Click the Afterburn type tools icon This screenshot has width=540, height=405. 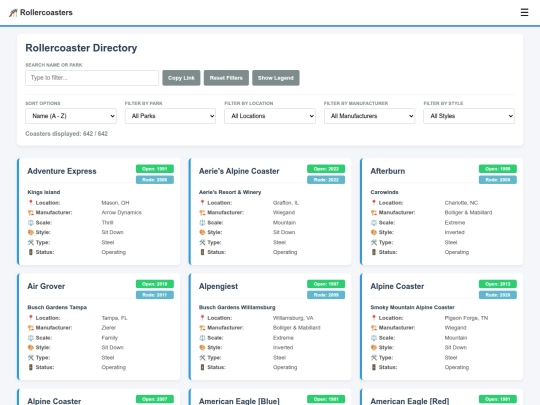tap(374, 242)
